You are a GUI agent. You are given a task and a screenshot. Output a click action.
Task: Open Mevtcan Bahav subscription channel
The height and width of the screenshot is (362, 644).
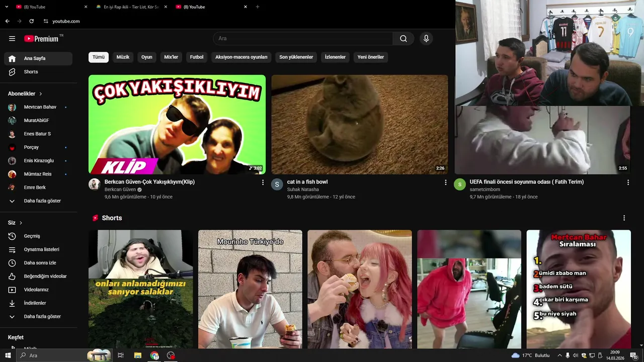pos(38,107)
